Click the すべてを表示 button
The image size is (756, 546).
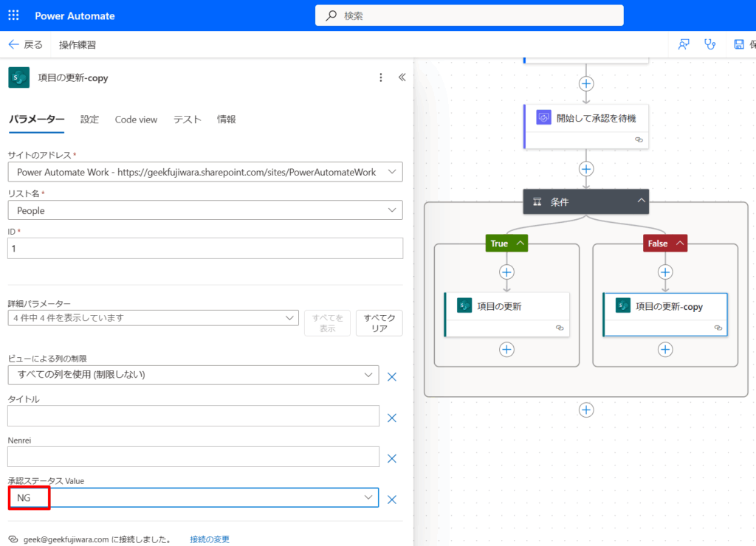click(327, 323)
